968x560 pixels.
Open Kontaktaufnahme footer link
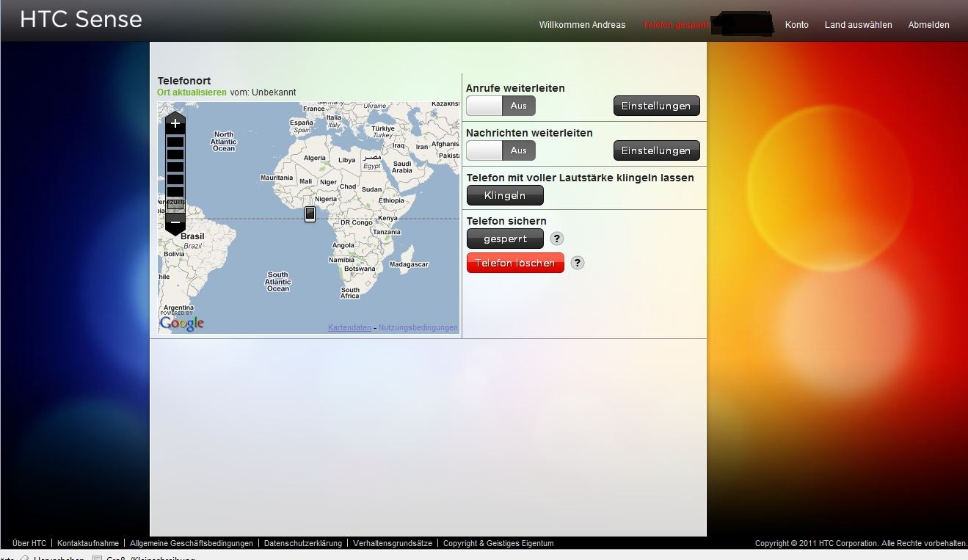click(88, 543)
